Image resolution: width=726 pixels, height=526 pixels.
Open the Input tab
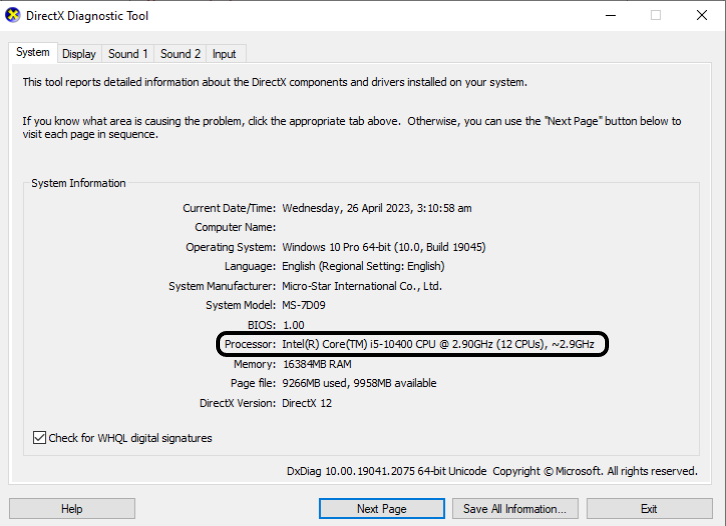point(225,54)
